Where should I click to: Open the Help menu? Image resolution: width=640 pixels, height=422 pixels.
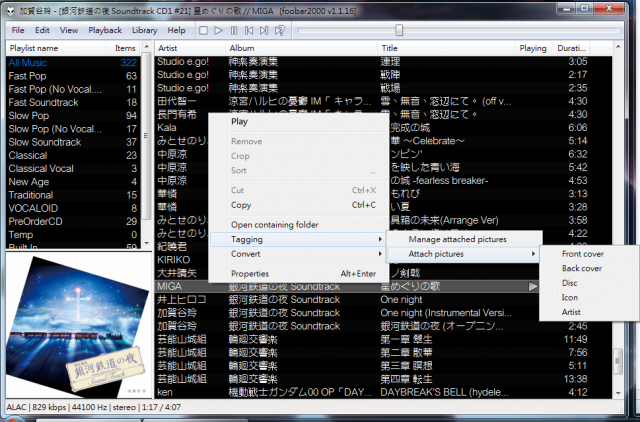click(176, 30)
